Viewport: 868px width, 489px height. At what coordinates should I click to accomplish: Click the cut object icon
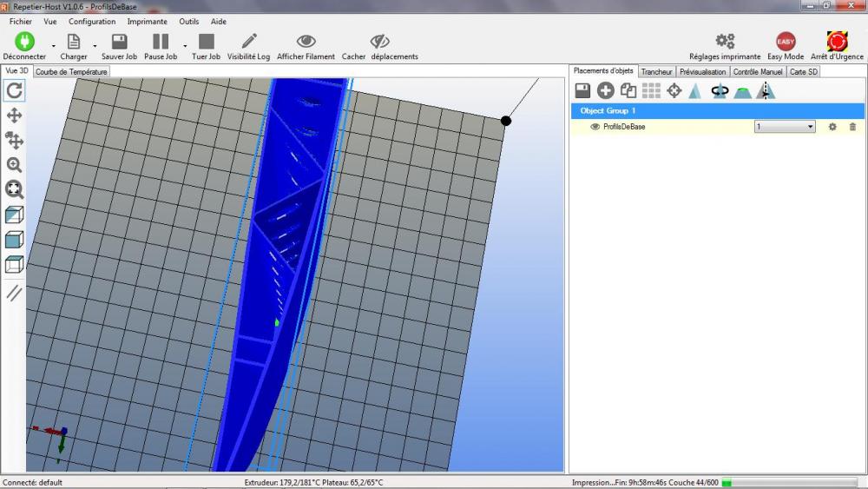click(x=742, y=91)
